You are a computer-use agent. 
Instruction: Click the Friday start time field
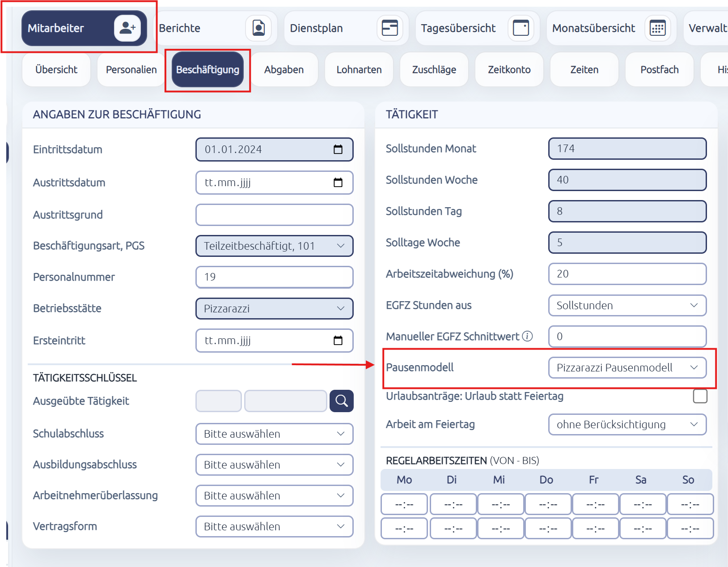click(x=596, y=504)
